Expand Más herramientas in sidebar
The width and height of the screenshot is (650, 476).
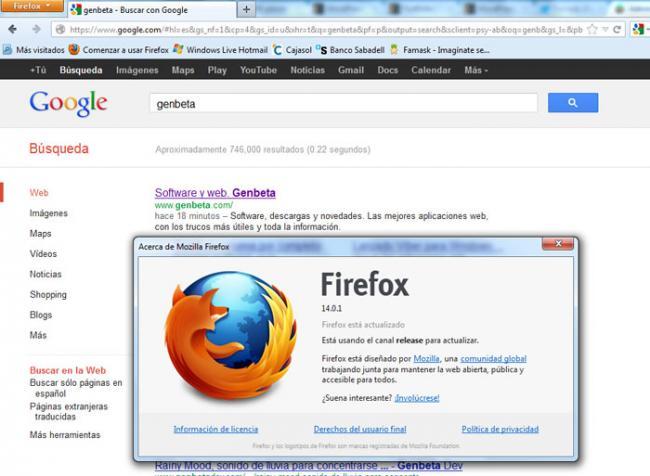tap(65, 435)
